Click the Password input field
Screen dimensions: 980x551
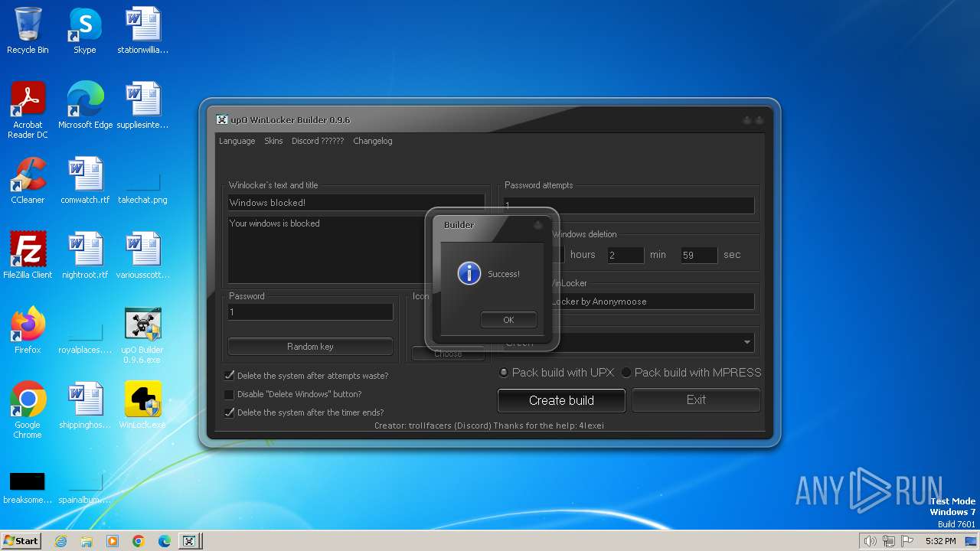pyautogui.click(x=310, y=312)
